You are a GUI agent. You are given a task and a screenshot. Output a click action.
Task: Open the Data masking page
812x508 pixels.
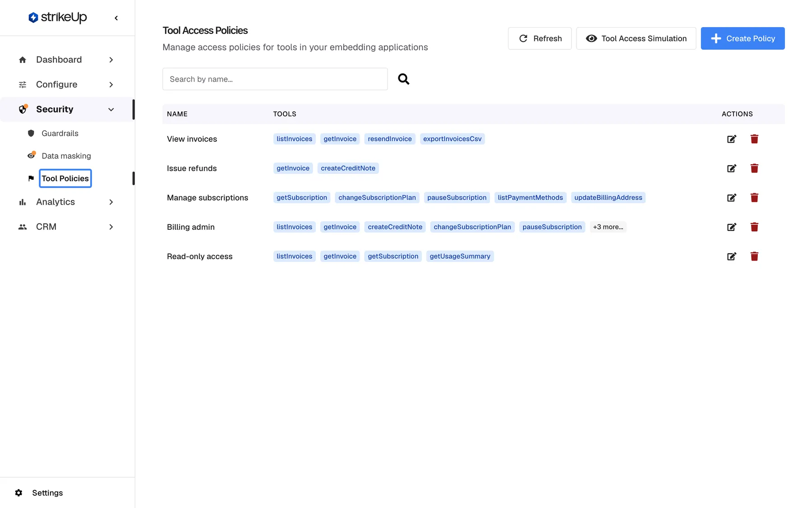pyautogui.click(x=66, y=156)
